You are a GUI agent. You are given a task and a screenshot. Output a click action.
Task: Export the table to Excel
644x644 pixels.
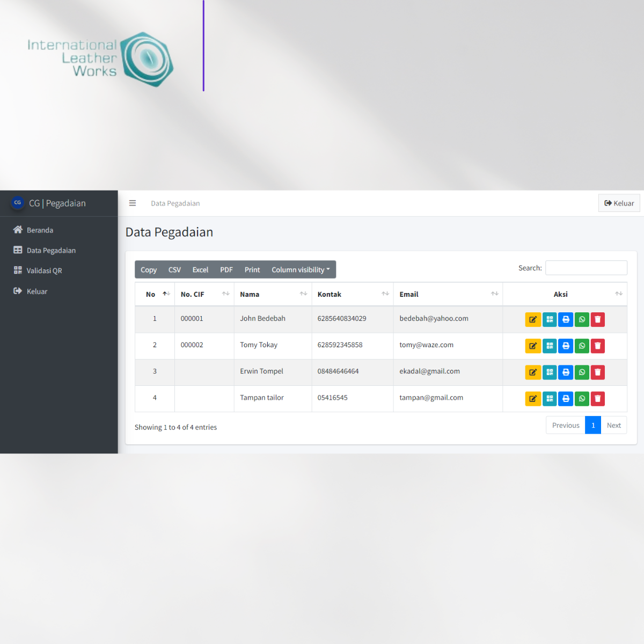200,269
